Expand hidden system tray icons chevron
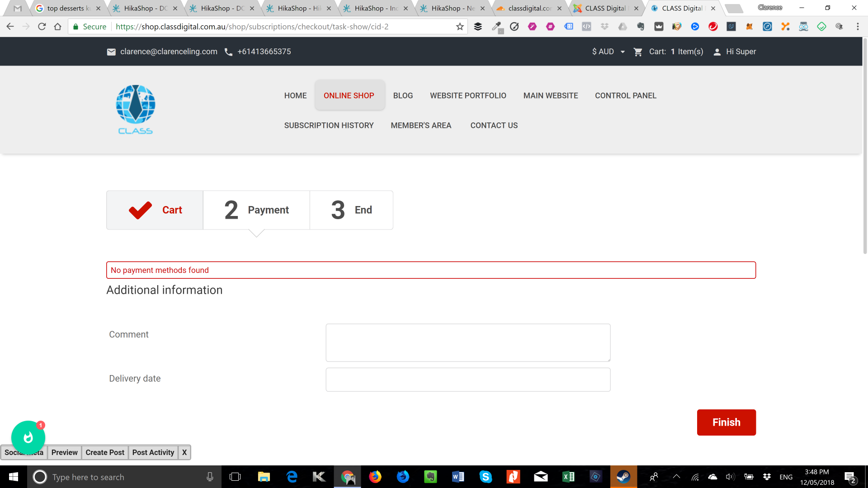868x488 pixels. click(x=676, y=477)
